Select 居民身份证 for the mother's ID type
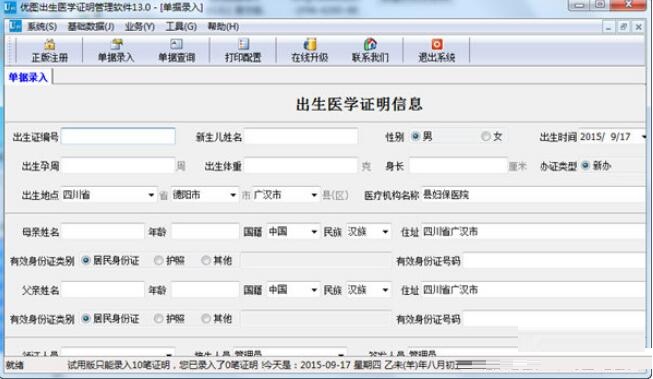 (x=86, y=260)
